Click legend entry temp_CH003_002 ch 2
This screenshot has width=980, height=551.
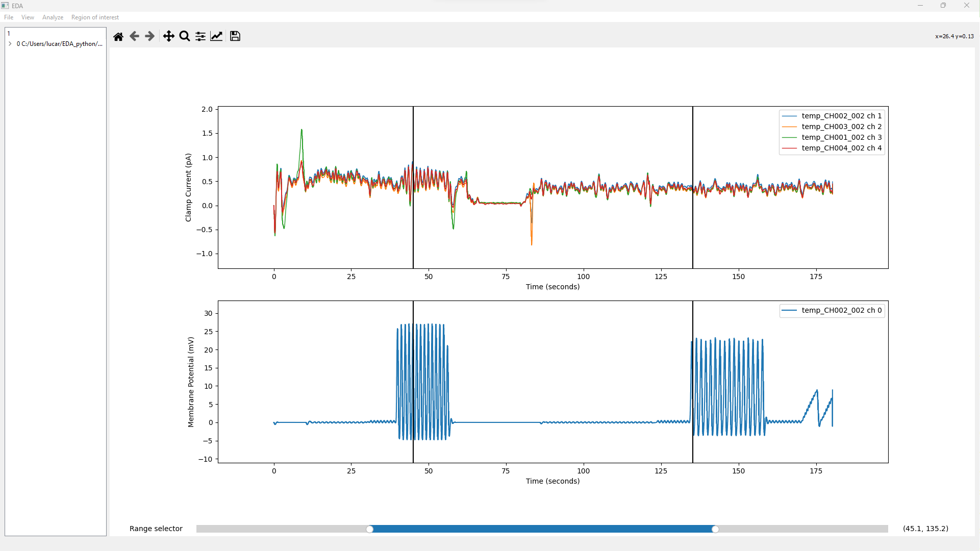coord(832,127)
